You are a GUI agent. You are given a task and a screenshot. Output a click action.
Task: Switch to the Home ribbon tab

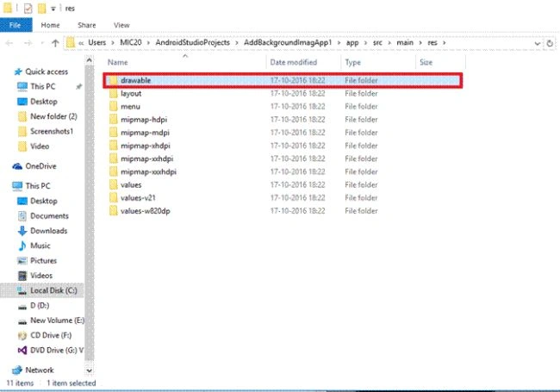pyautogui.click(x=50, y=25)
